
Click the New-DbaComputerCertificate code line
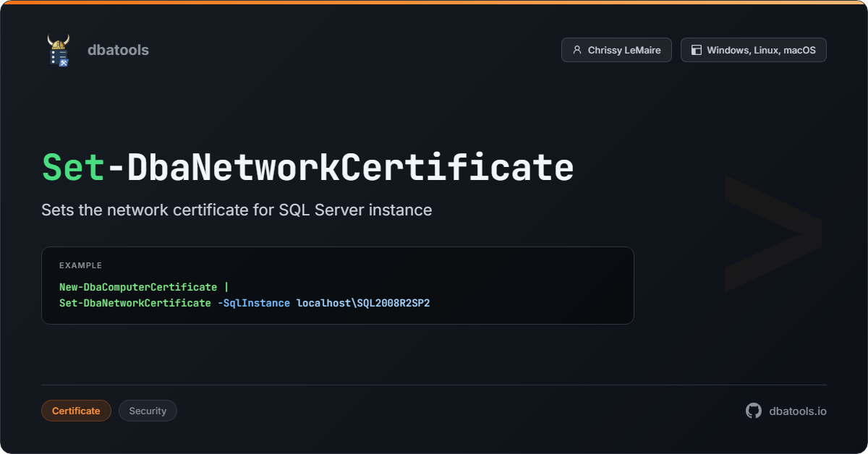tap(137, 286)
